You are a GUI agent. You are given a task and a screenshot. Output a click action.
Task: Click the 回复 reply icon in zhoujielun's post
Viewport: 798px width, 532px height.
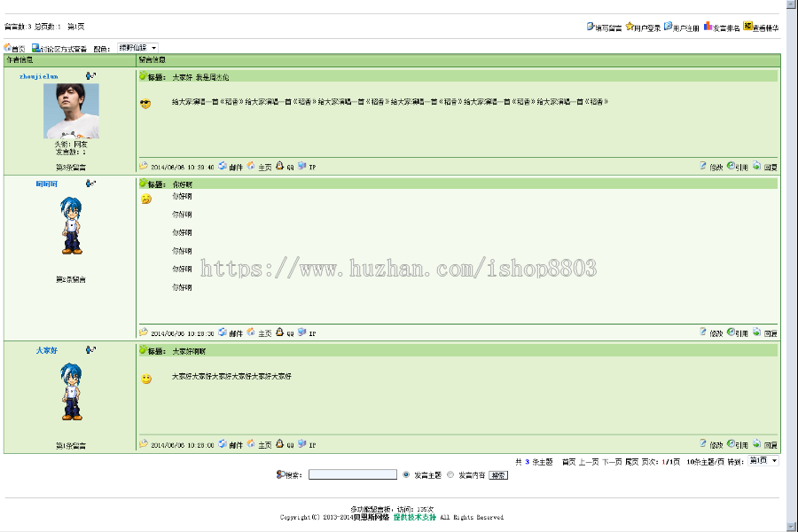757,166
